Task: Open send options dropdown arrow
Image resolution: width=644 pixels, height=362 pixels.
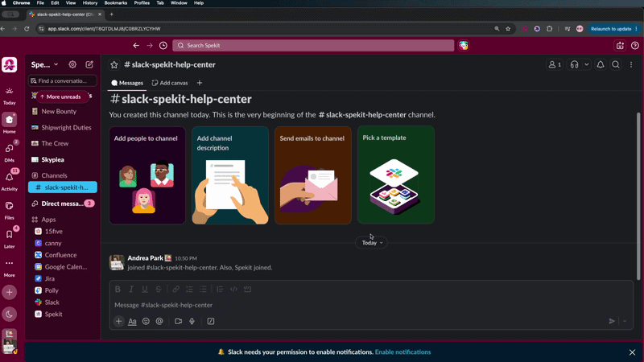Action: (x=625, y=321)
